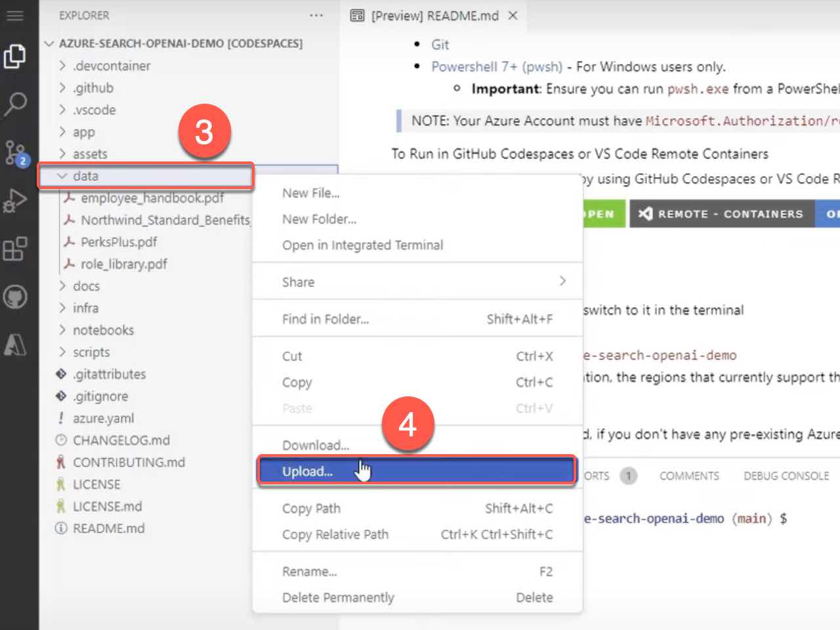The width and height of the screenshot is (840, 630).
Task: Expand the scripts folder
Action: (x=62, y=352)
